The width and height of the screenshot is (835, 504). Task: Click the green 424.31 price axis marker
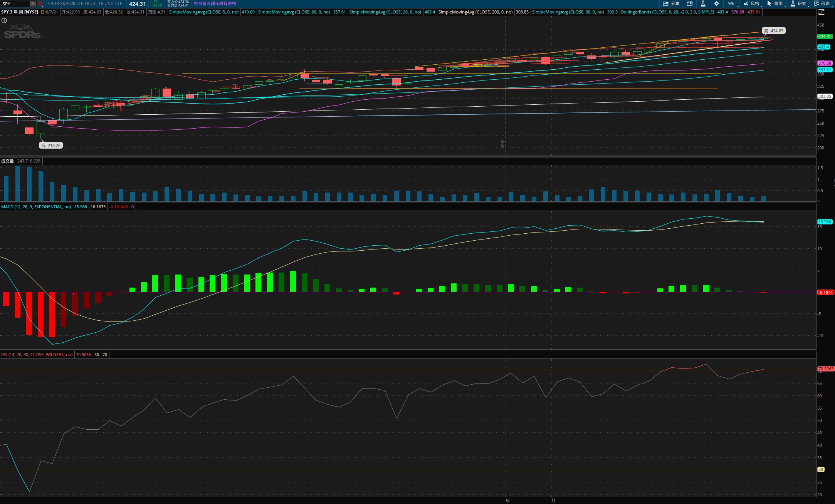click(824, 37)
